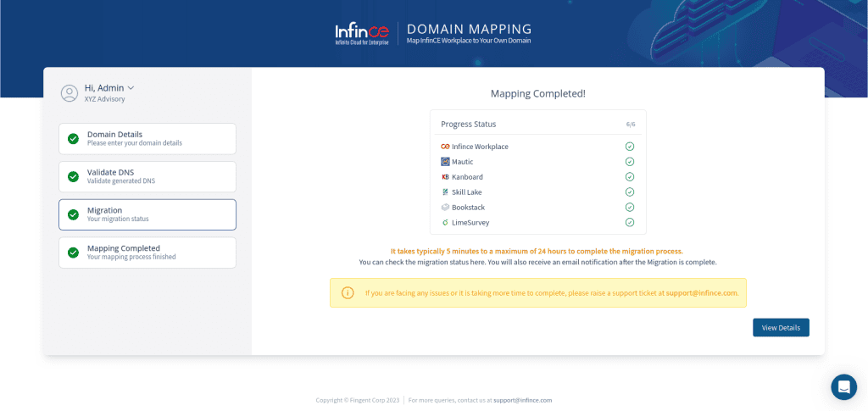Click the Progress Status heading

pyautogui.click(x=468, y=124)
